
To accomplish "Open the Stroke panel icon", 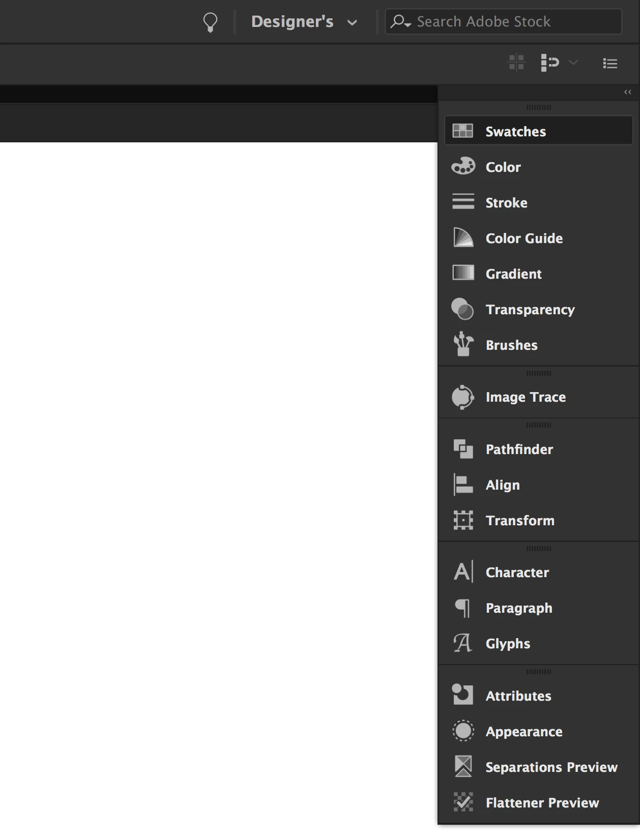I will coord(463,201).
